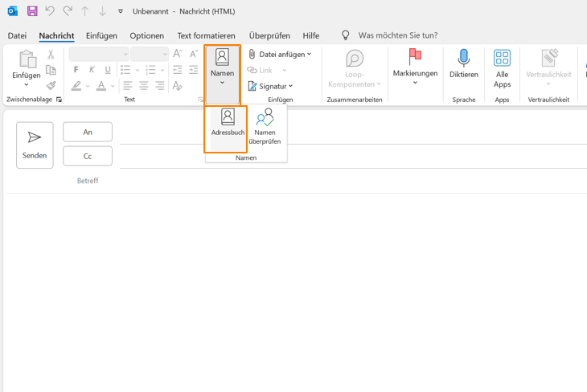
Task: Cut selection with scissors icon
Action: 51,55
